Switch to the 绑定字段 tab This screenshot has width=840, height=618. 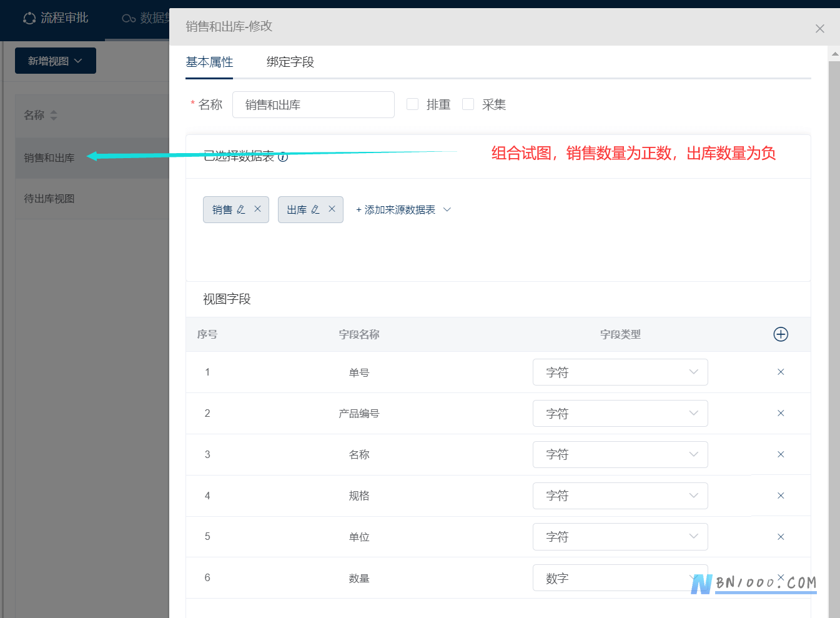pos(290,62)
